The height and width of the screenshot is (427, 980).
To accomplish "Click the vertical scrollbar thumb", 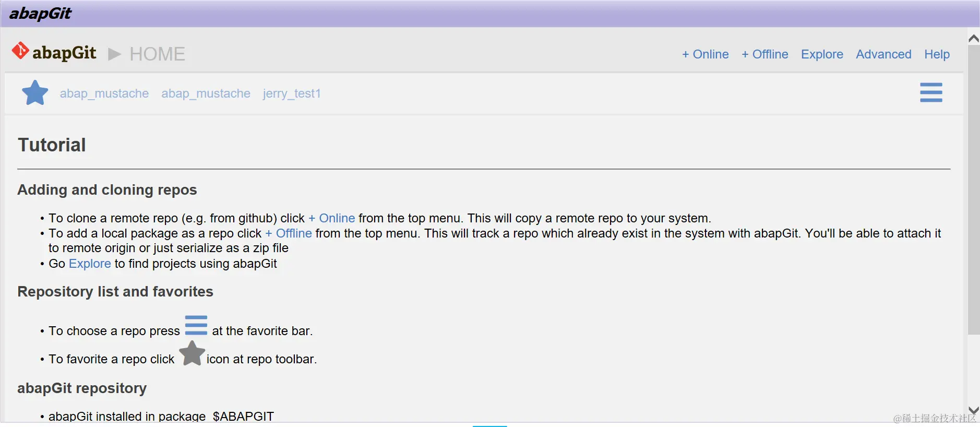I will pos(974,189).
